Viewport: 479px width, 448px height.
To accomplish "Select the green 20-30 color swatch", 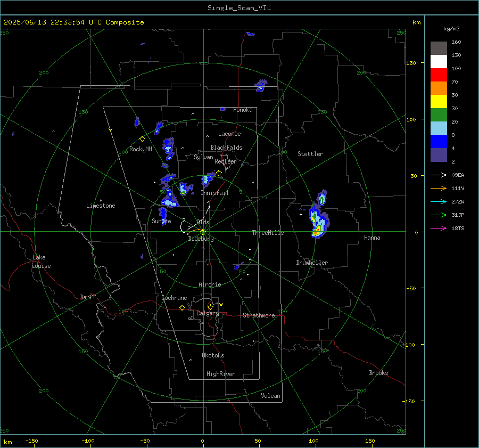I will (439, 115).
